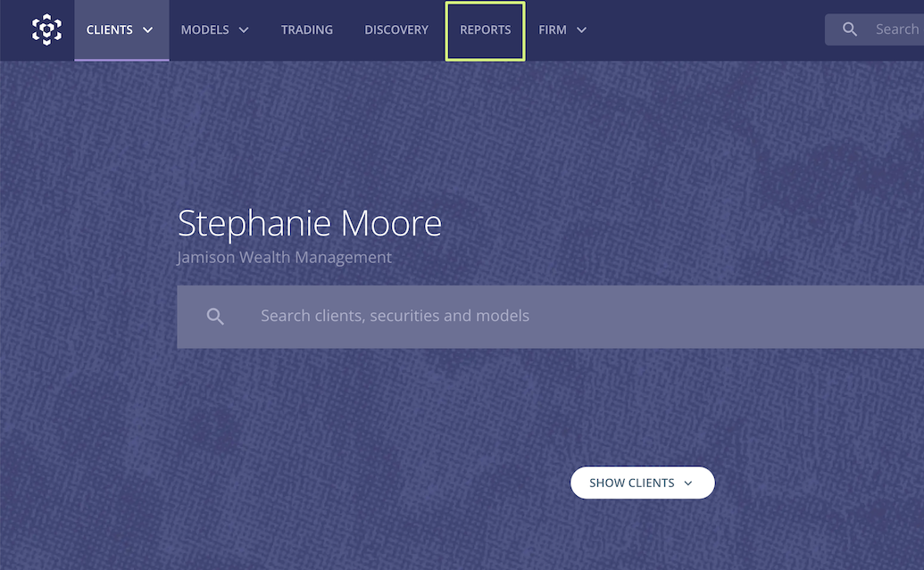
Task: Select the 'Jamison Wealth Management' text
Action: (x=285, y=257)
